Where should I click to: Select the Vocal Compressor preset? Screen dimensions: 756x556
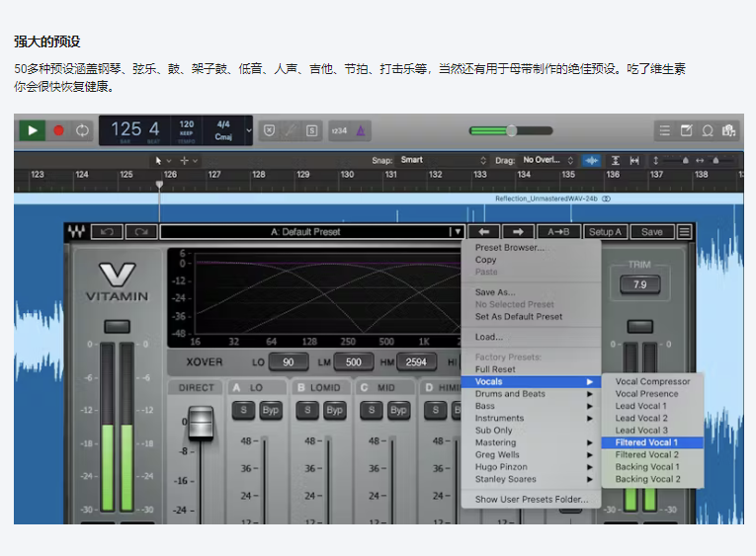coord(652,381)
